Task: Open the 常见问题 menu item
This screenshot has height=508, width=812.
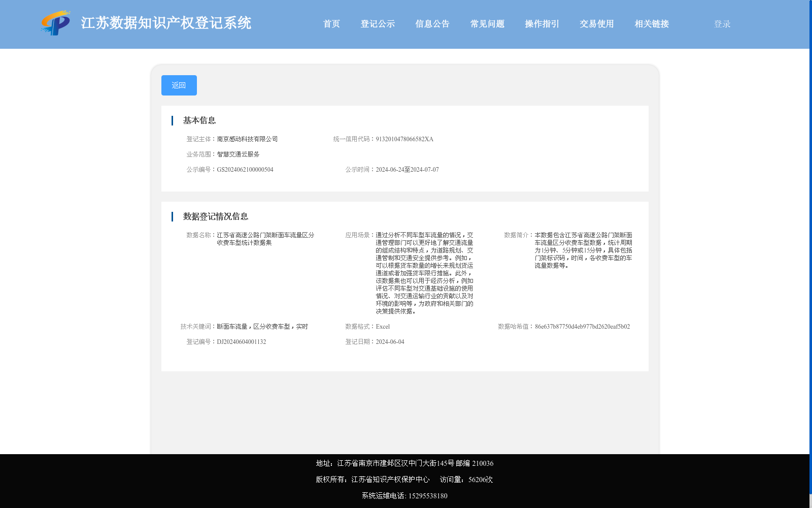Action: click(x=487, y=24)
